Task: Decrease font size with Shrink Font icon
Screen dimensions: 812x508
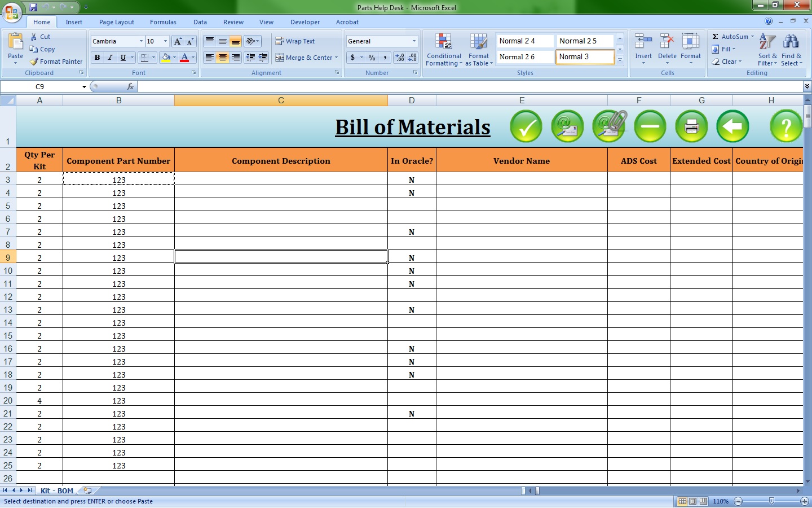Action: [190, 41]
